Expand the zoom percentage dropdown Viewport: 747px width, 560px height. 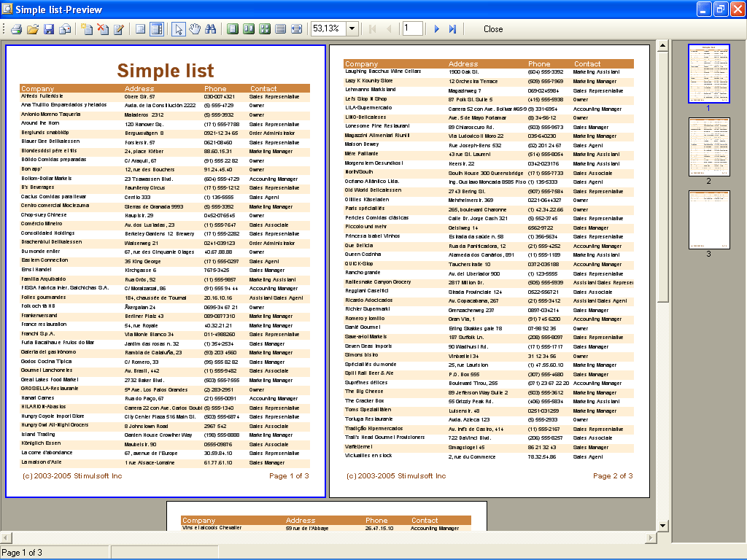click(352, 29)
